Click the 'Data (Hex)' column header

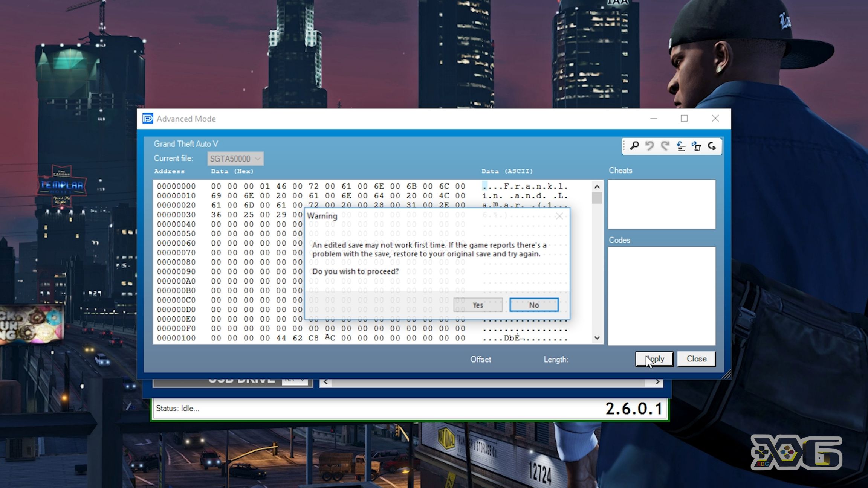pos(232,171)
